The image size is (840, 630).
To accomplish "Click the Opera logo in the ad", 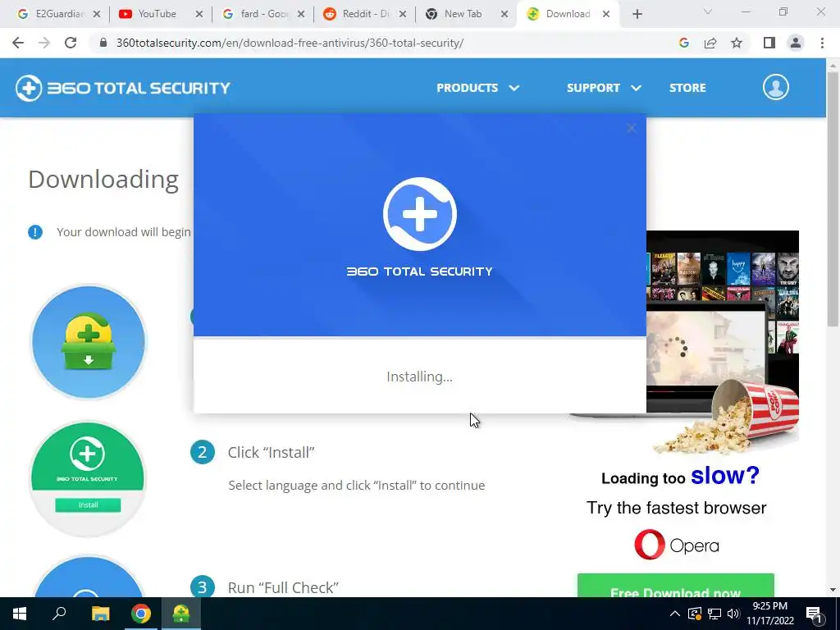I will point(676,545).
